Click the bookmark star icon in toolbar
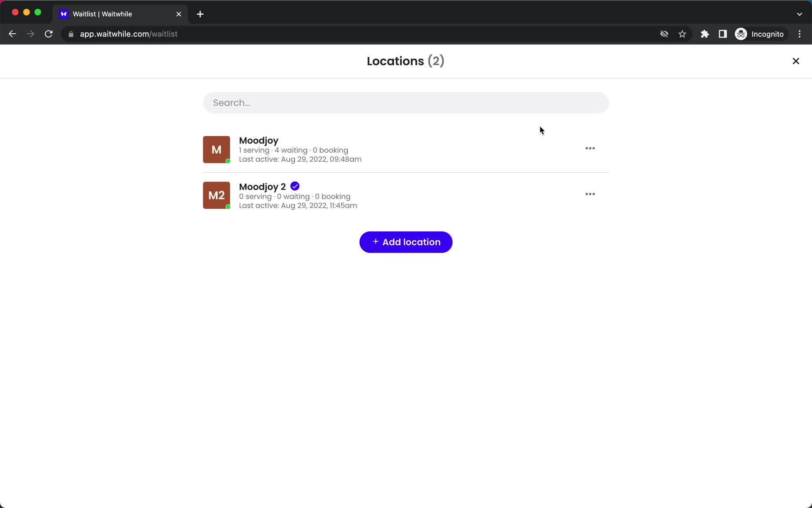Image resolution: width=812 pixels, height=508 pixels. click(x=684, y=34)
